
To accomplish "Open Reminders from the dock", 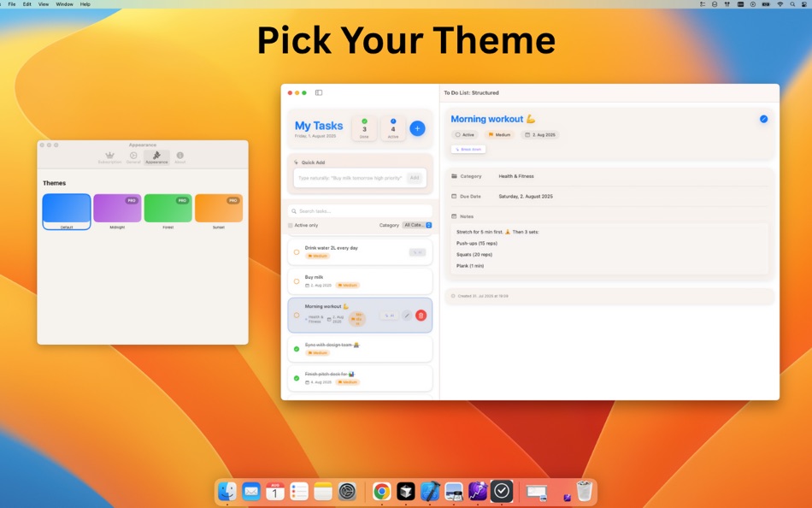I will tap(299, 492).
